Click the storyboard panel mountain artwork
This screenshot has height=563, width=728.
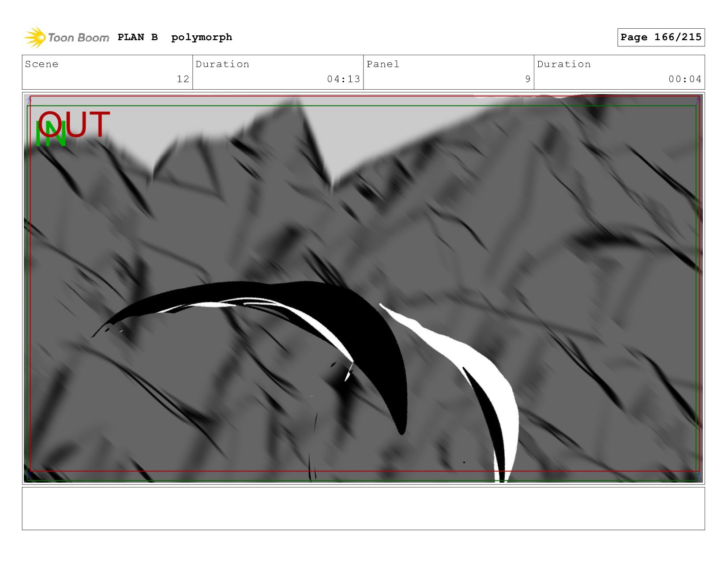363,288
